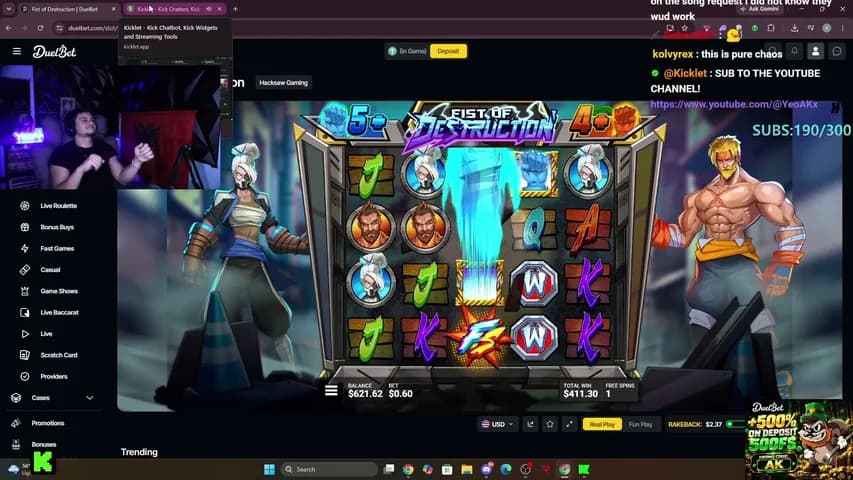Click the Windows taskbar Search box

(x=329, y=469)
